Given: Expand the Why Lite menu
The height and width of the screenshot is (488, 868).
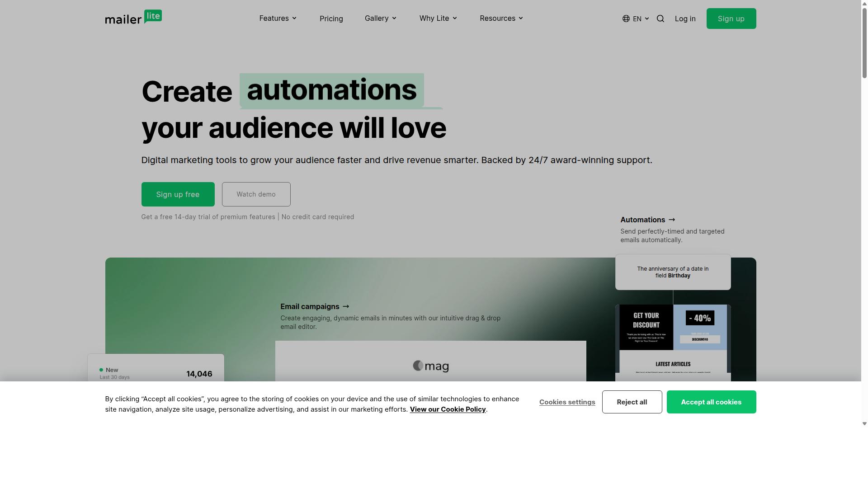Looking at the screenshot, I should (x=438, y=19).
